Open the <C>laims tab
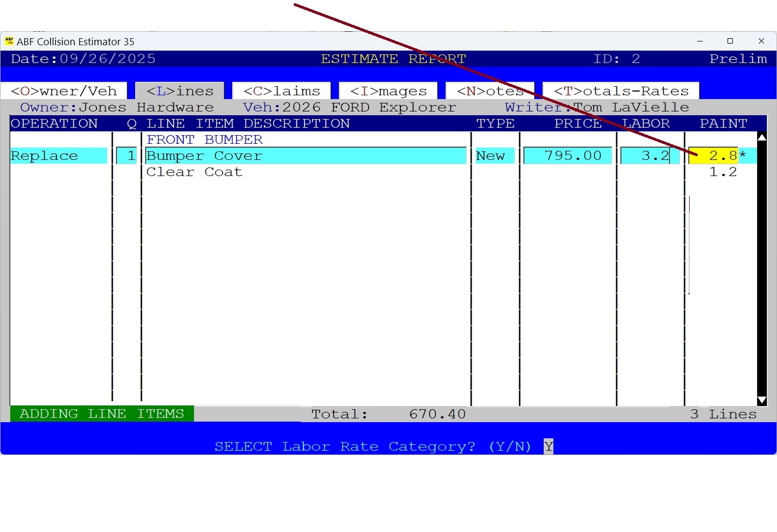Image resolution: width=777 pixels, height=532 pixels. pyautogui.click(x=281, y=91)
